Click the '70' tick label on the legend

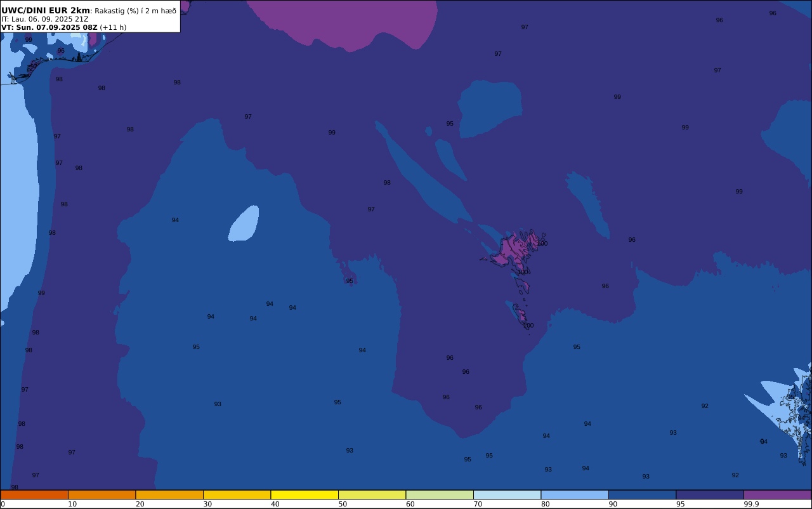[478, 504]
